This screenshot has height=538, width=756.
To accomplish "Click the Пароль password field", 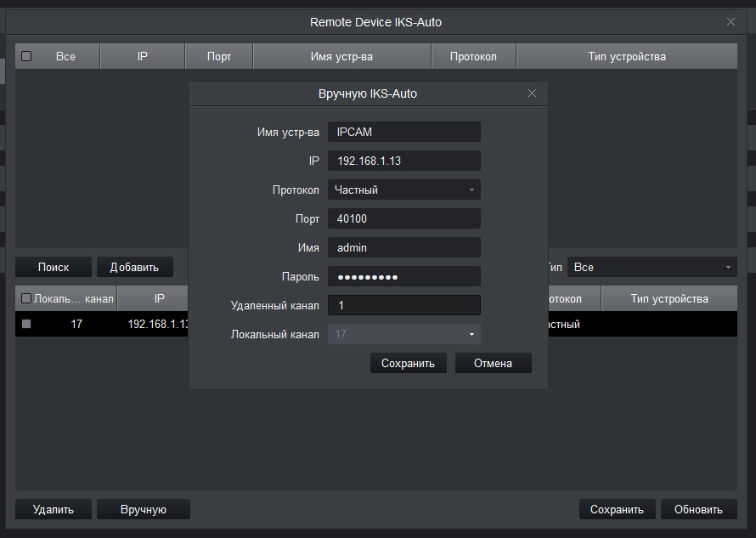I will point(403,276).
